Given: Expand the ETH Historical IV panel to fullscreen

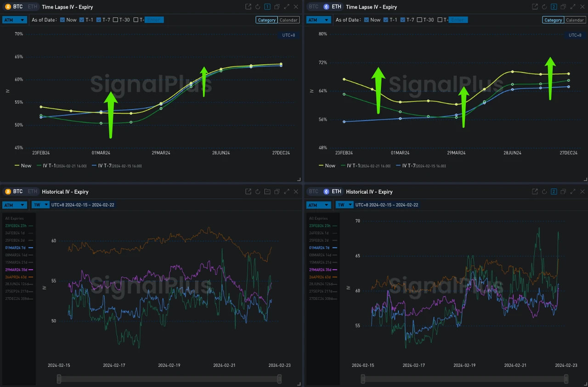Looking at the screenshot, I should [x=573, y=191].
